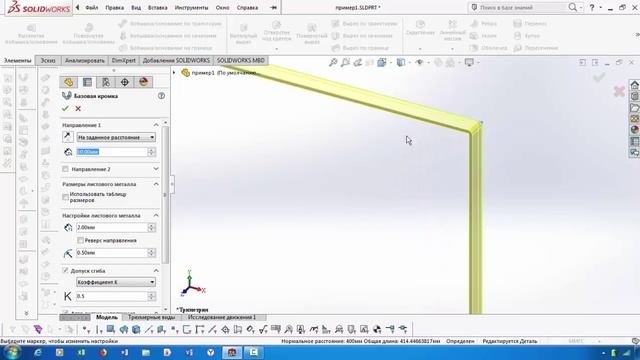Open Internet Explorer from the taskbar

38,352
